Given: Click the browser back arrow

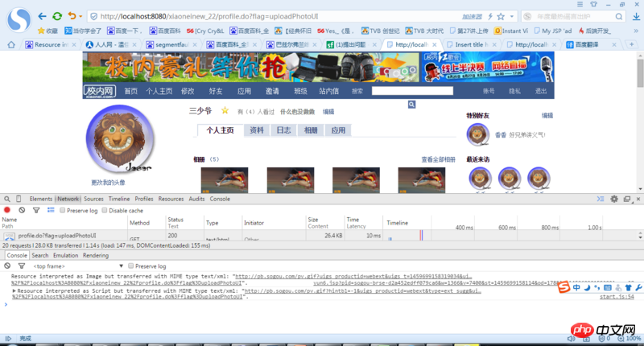Looking at the screenshot, I should (42, 16).
